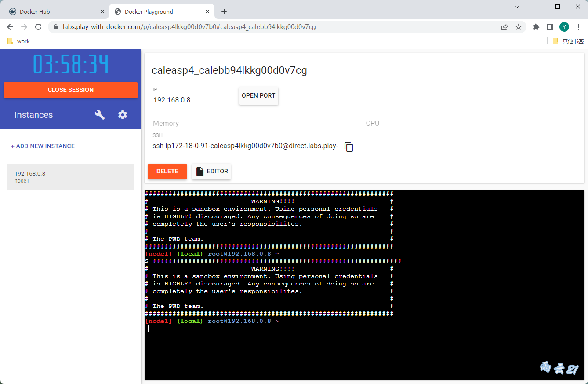Click the session countdown timer

[71, 64]
